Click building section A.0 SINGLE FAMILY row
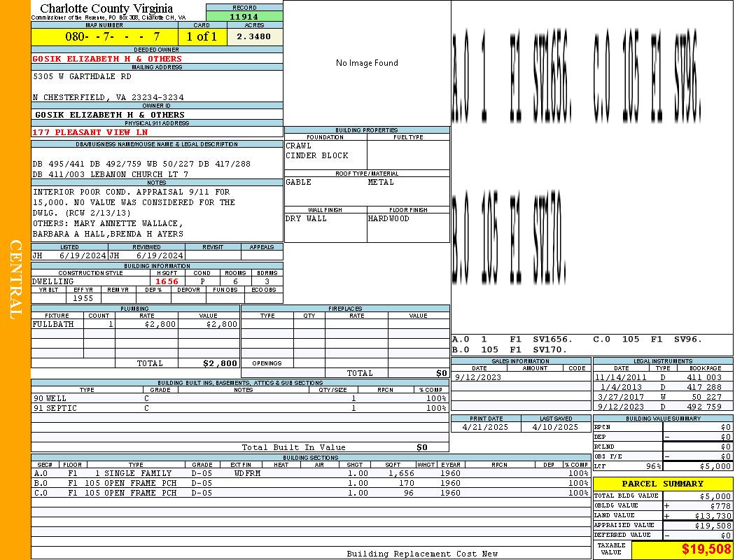 coord(311,474)
